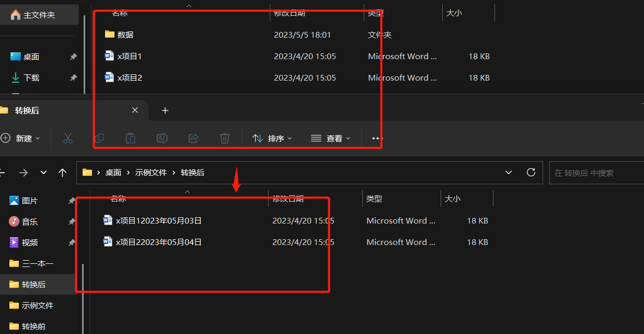
Task: Expand the address bar history dropdown
Action: click(x=508, y=172)
